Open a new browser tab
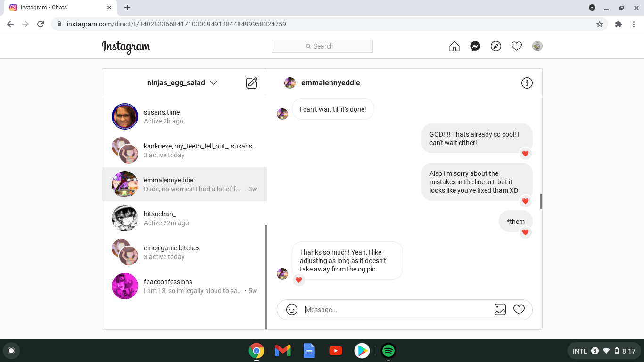The height and width of the screenshot is (362, 644). (127, 8)
